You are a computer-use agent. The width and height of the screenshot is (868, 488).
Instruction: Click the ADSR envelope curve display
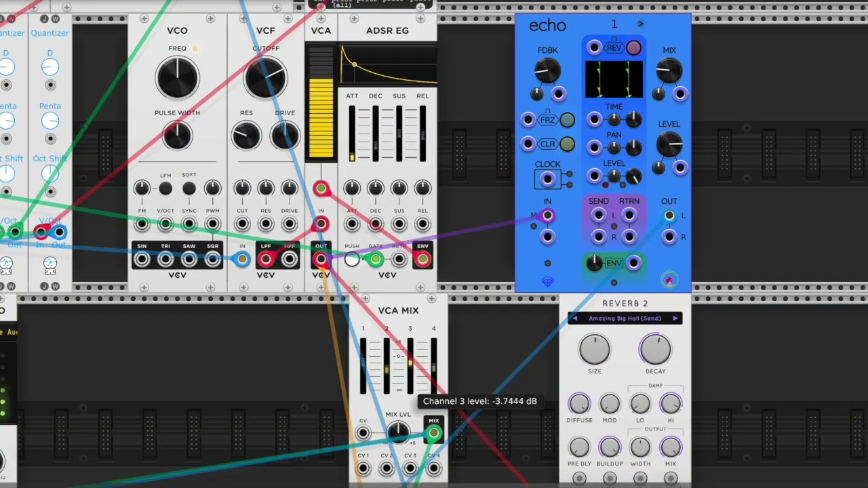coord(388,64)
